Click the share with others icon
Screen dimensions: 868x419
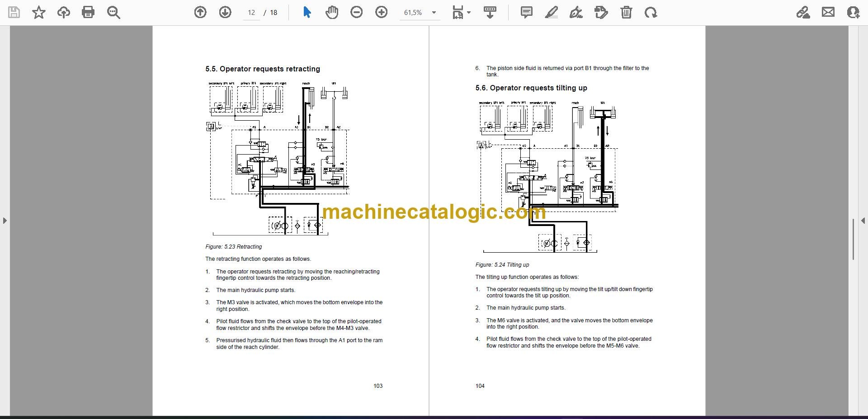(x=853, y=12)
